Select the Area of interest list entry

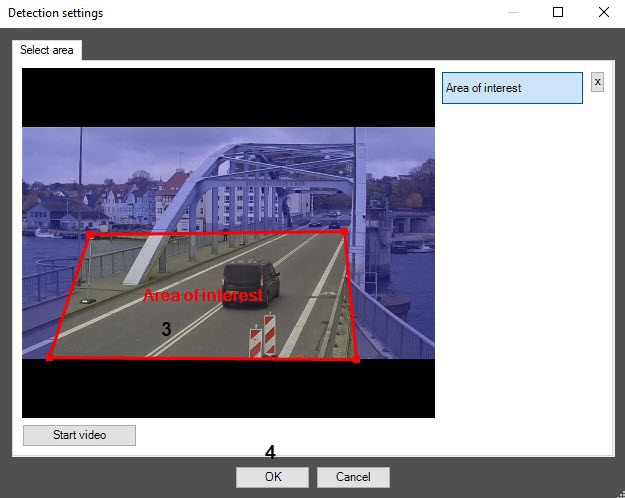pos(512,88)
